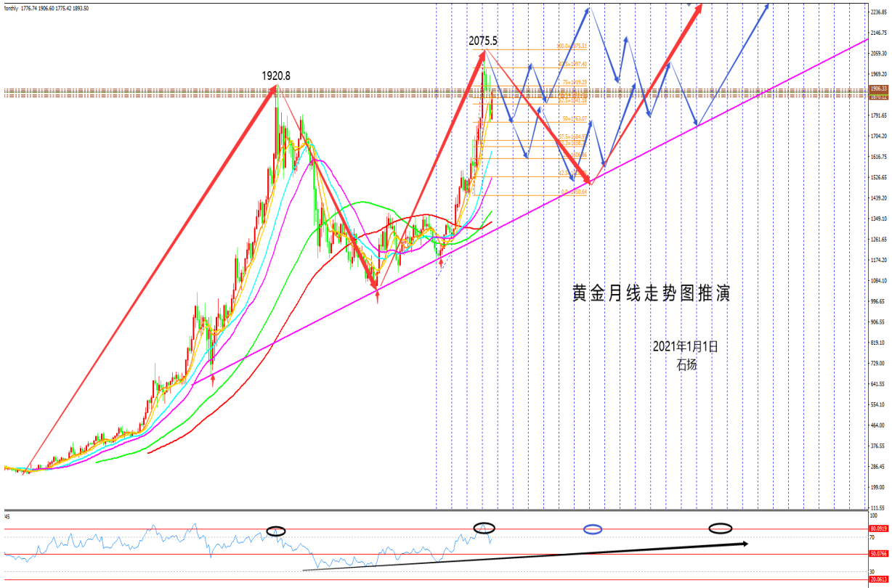Click the rightmost black ellipse on the RSI
The height and width of the screenshot is (588, 892).
pos(721,527)
